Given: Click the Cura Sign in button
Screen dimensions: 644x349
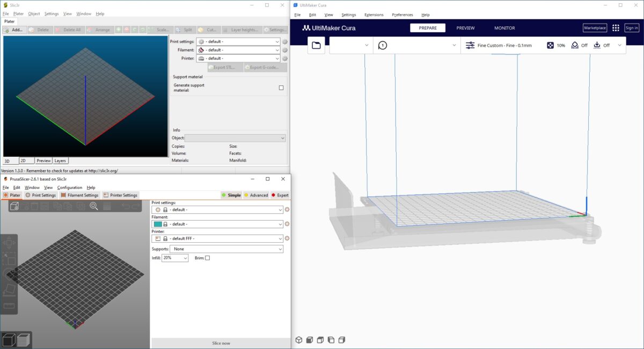Looking at the screenshot, I should 632,28.
